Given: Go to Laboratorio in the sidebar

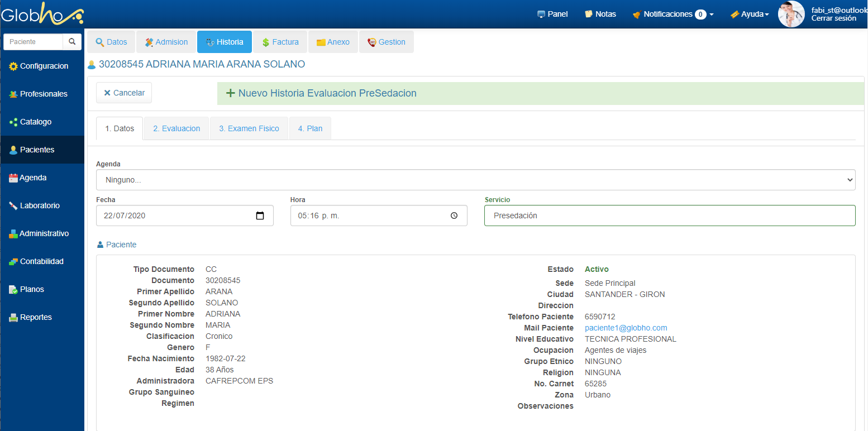Looking at the screenshot, I should (x=39, y=206).
